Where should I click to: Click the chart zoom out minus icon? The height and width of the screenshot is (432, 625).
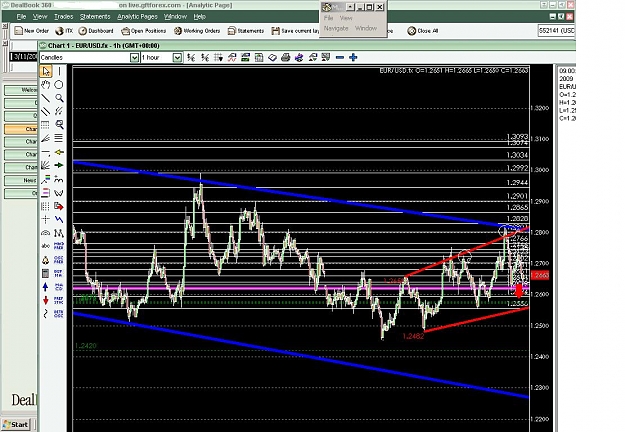340,58
